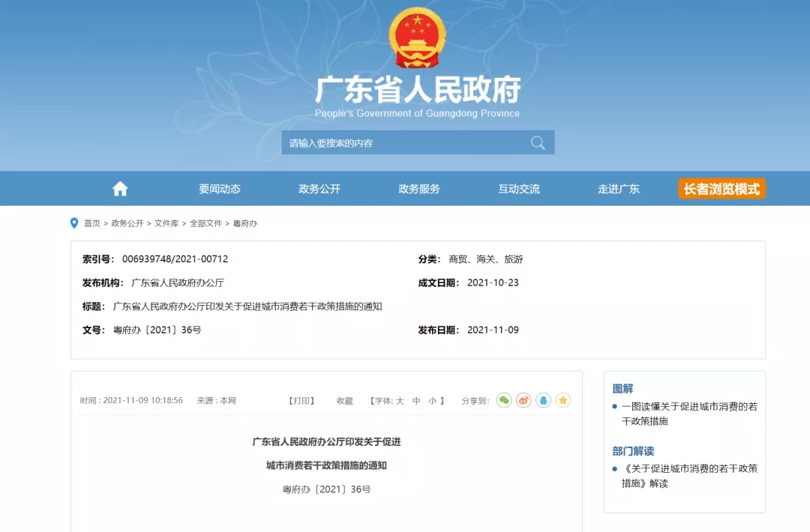810x532 pixels.
Task: Click the Guangdong national emblem logo
Action: pos(417,37)
